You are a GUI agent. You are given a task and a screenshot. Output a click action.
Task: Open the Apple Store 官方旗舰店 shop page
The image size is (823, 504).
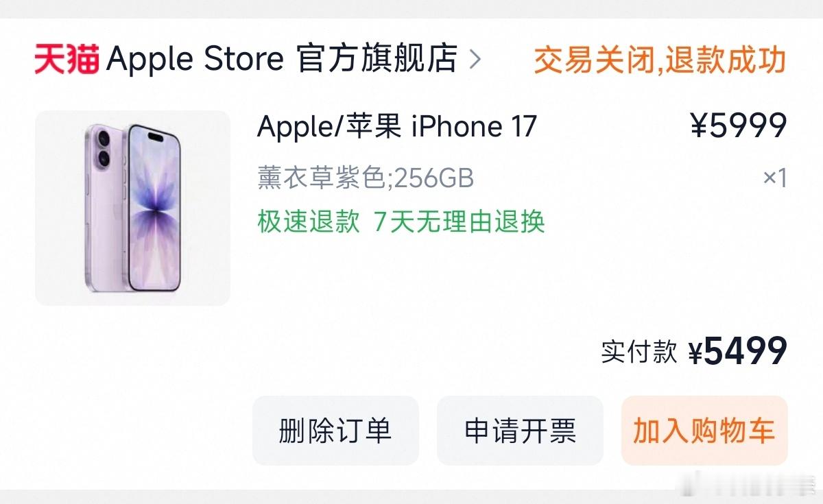[x=282, y=59]
